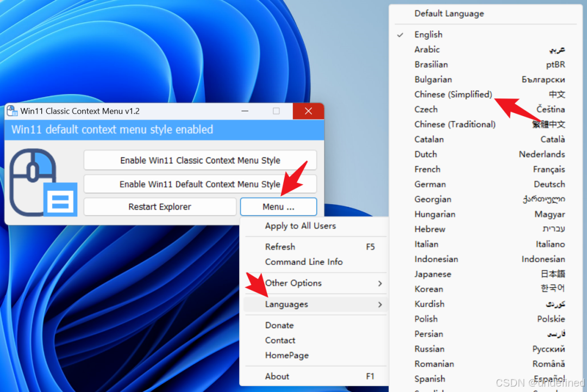The height and width of the screenshot is (392, 587).
Task: Click the Restart Explorer button
Action: (x=159, y=206)
